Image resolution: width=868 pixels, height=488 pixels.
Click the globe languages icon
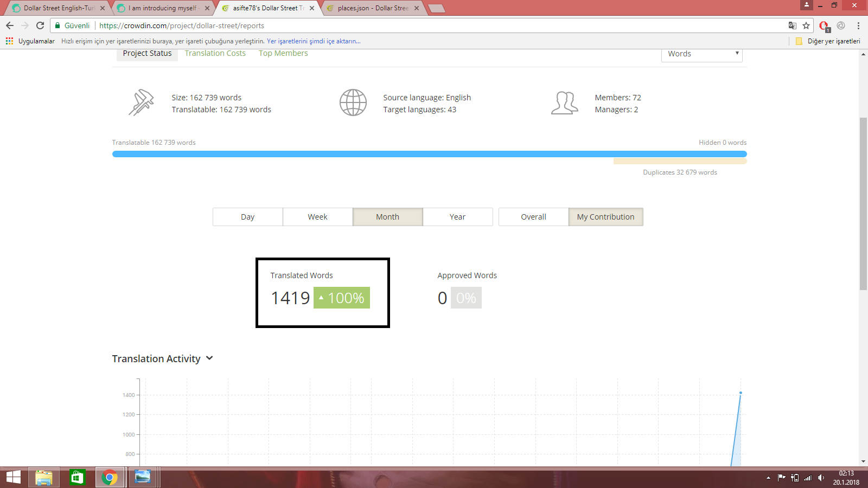(353, 102)
